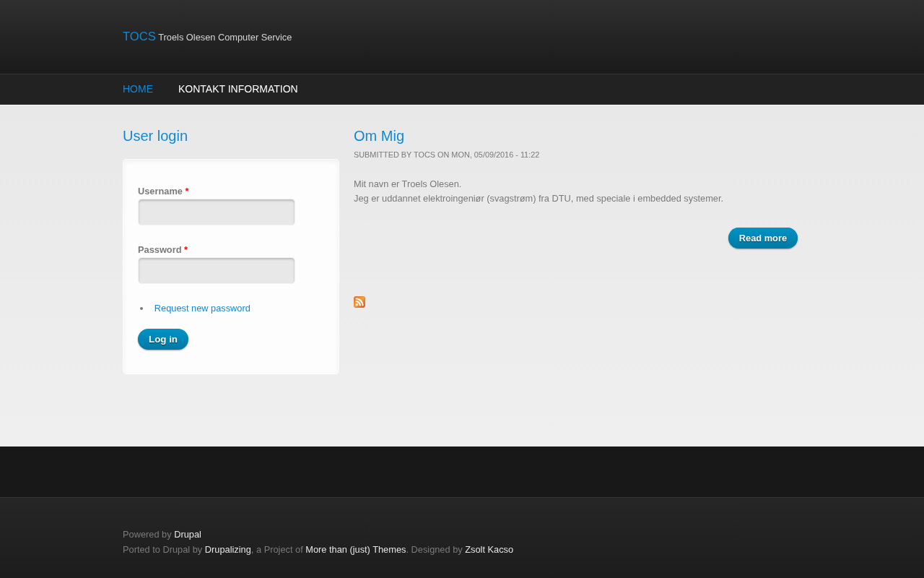Click the Read more button
Image resolution: width=924 pixels, height=578 pixels.
(762, 238)
